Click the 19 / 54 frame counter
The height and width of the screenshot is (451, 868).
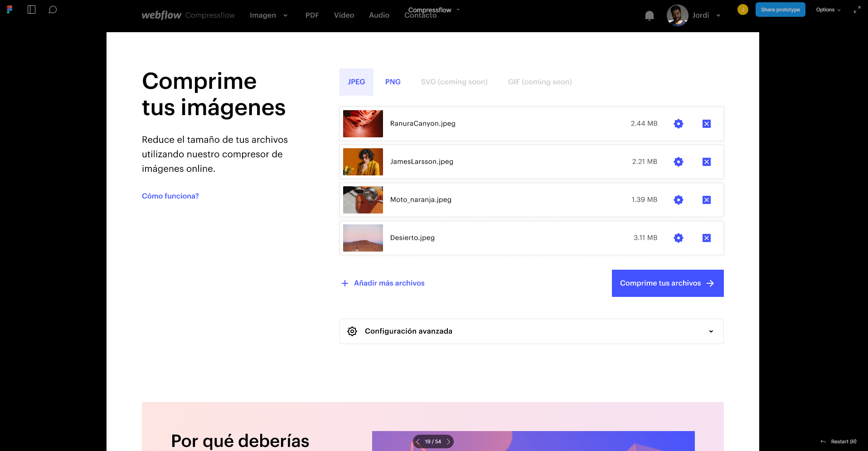pos(433,441)
